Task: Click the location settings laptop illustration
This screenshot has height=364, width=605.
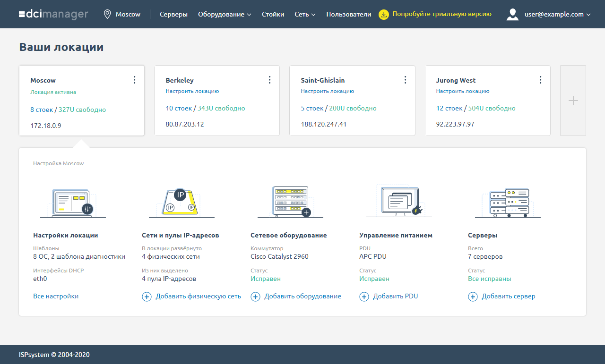Action: coord(73,203)
